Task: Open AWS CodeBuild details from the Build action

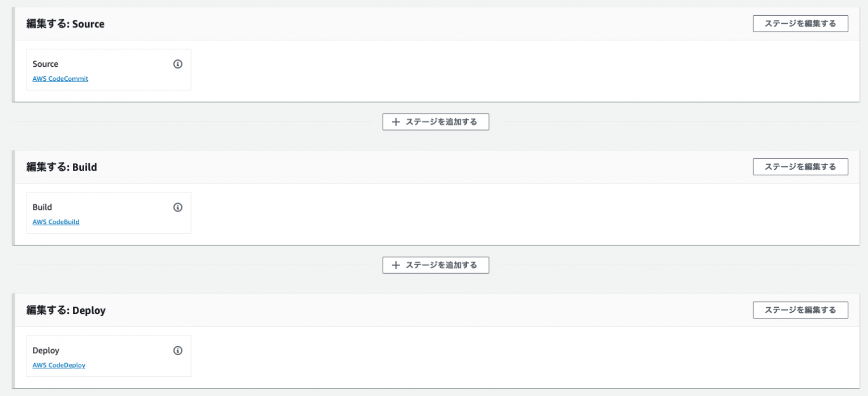Action: [x=55, y=222]
